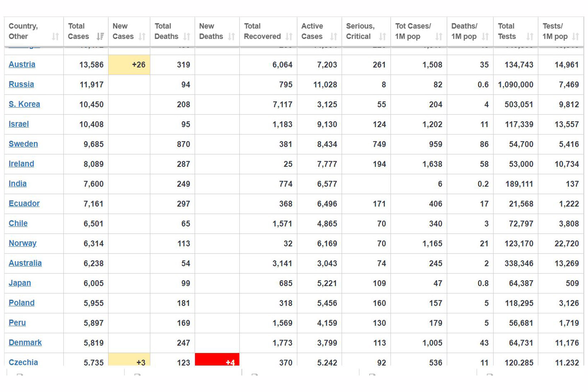Screen dimensions: 588x392
Task: Sort table by Total Deaths icon
Action: coord(187,36)
